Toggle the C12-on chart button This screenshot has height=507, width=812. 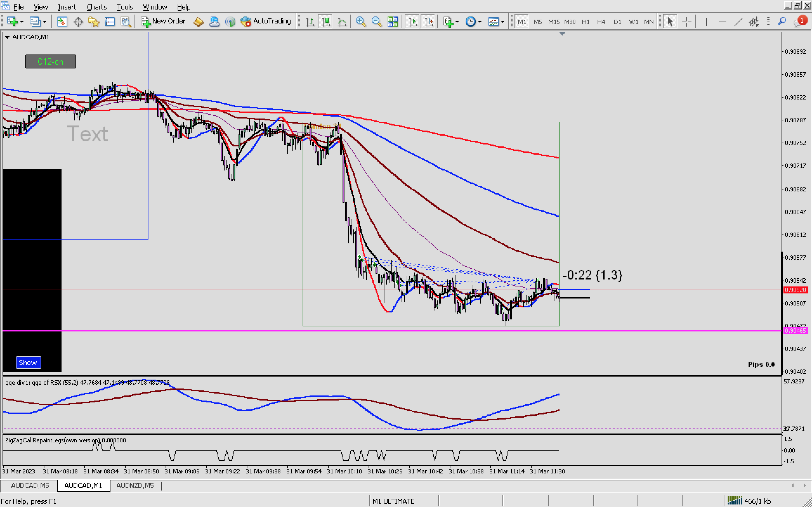tap(51, 62)
